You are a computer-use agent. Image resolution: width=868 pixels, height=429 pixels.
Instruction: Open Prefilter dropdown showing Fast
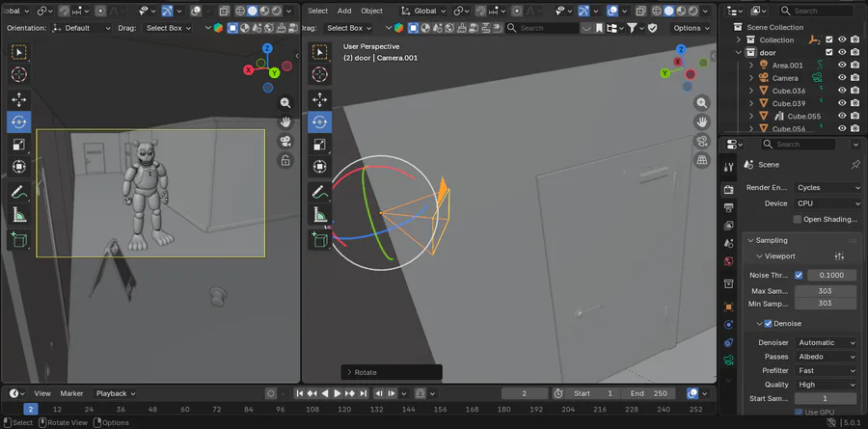(x=826, y=370)
